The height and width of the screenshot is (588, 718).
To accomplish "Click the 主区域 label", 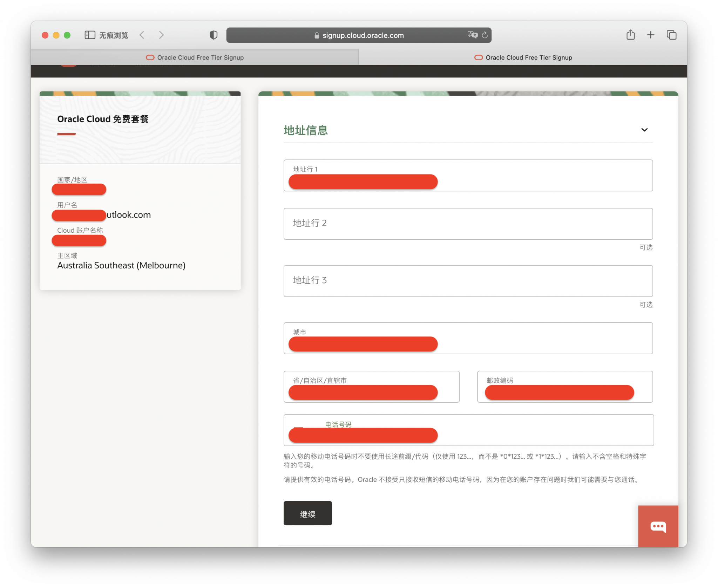I will 67,255.
